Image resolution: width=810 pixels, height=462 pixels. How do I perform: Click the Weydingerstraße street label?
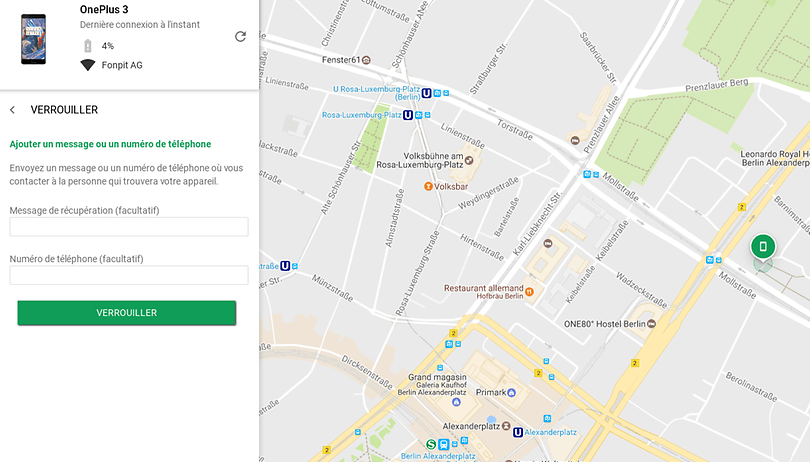coord(488,193)
